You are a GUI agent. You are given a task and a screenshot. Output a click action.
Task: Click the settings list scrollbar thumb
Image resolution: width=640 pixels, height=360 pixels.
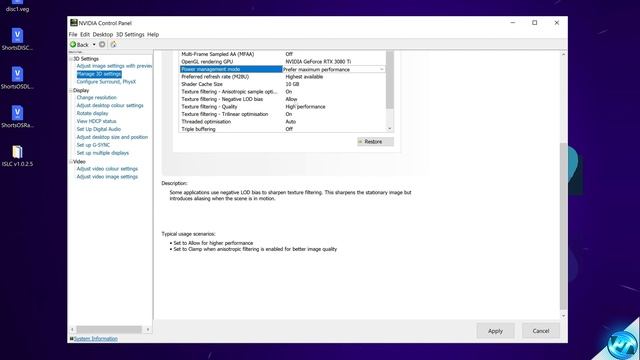point(390,80)
